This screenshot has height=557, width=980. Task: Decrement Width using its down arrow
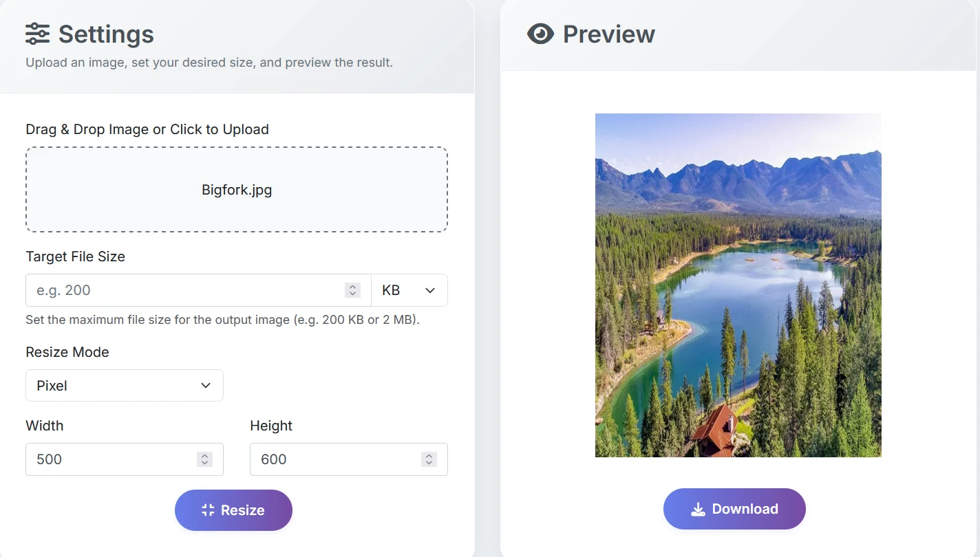click(204, 463)
